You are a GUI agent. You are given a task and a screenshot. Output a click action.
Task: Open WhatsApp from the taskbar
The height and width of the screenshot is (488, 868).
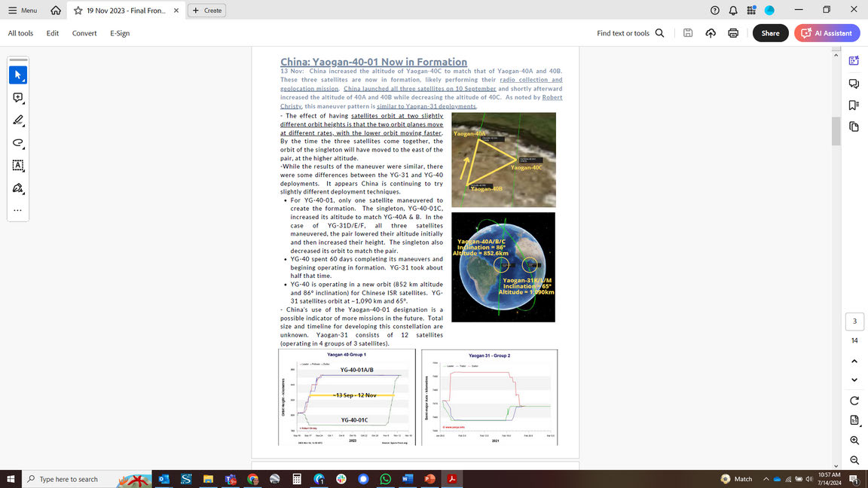coord(385,479)
